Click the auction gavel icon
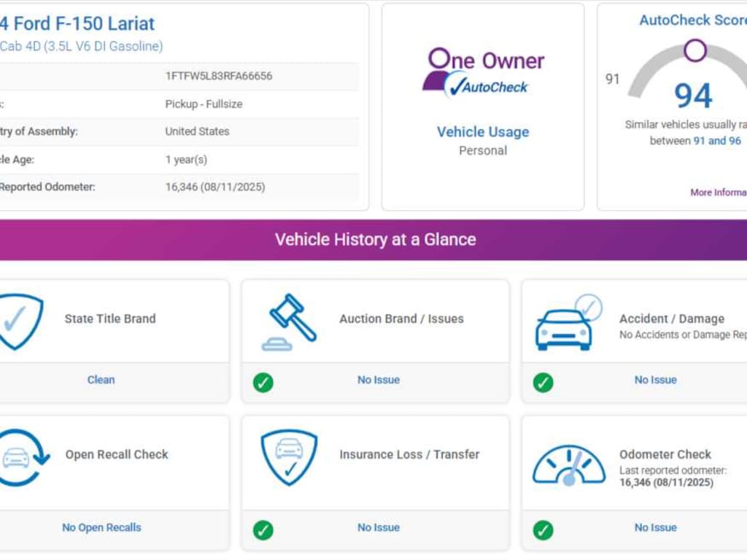The height and width of the screenshot is (560, 747). tap(290, 321)
